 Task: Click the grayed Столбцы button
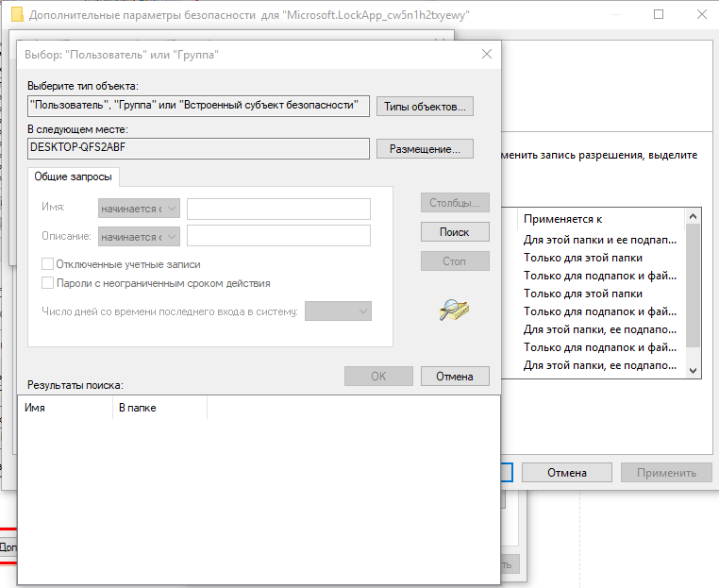[455, 203]
